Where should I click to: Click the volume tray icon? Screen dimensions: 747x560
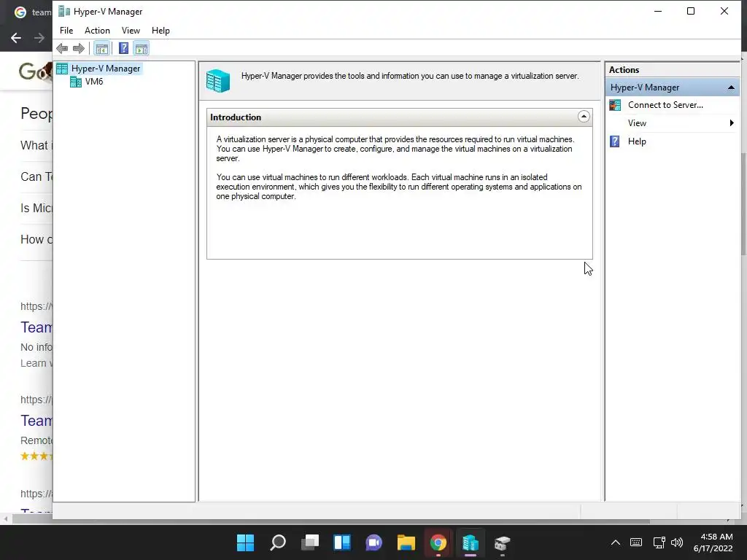click(x=676, y=542)
